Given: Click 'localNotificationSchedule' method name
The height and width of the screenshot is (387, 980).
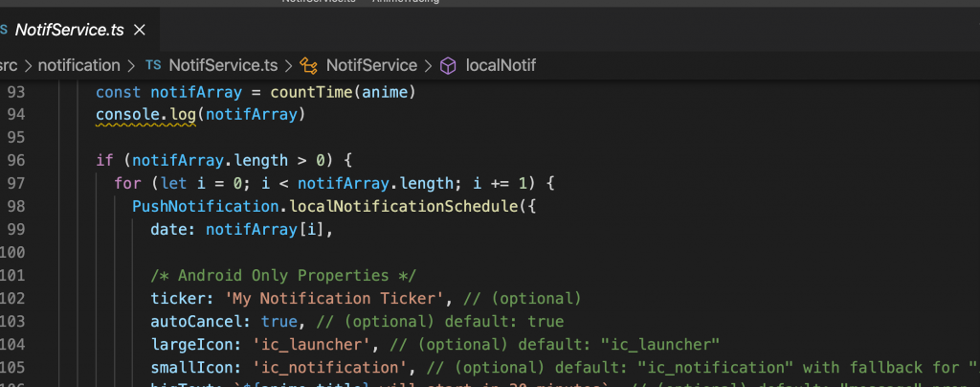Looking at the screenshot, I should (x=404, y=206).
